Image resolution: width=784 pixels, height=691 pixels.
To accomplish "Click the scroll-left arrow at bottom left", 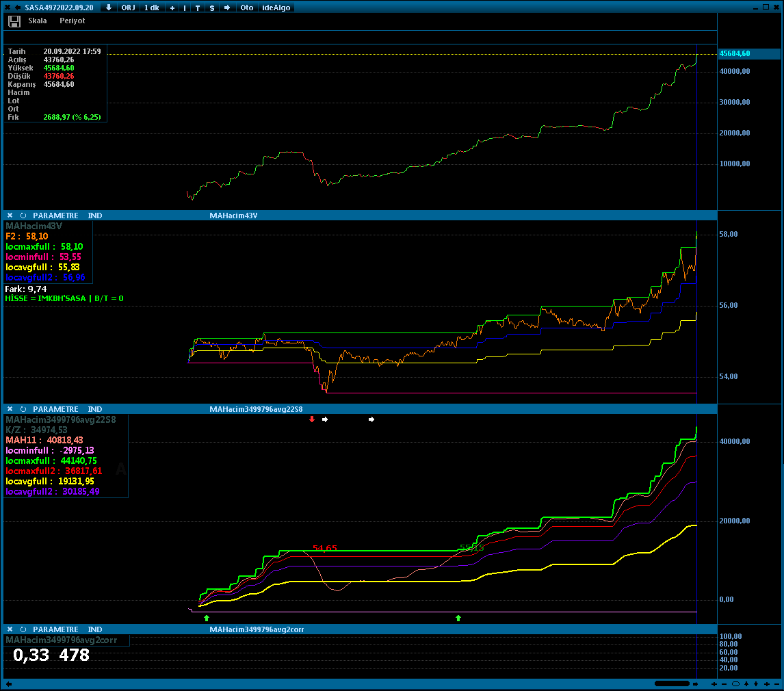I will pyautogui.click(x=8, y=684).
